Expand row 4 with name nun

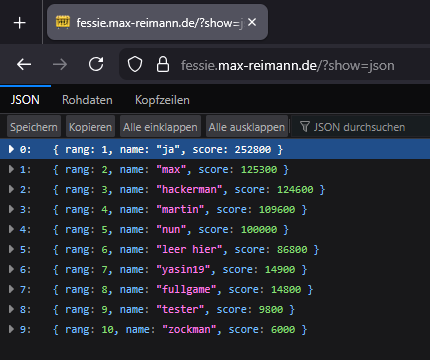tap(11, 229)
